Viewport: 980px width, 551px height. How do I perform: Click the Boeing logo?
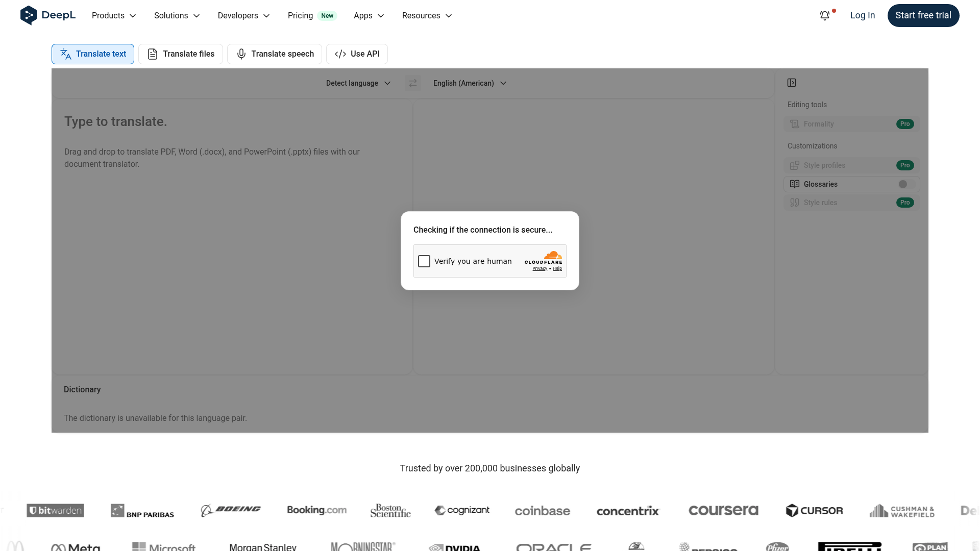(231, 510)
